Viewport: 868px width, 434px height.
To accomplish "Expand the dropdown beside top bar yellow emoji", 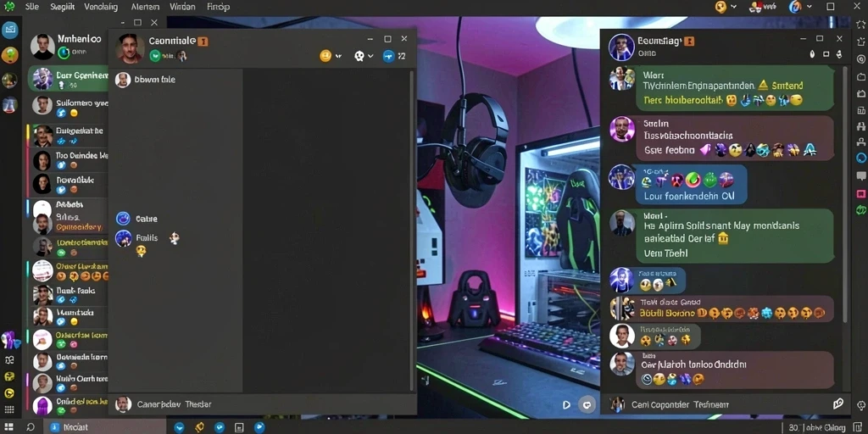I will [x=734, y=7].
